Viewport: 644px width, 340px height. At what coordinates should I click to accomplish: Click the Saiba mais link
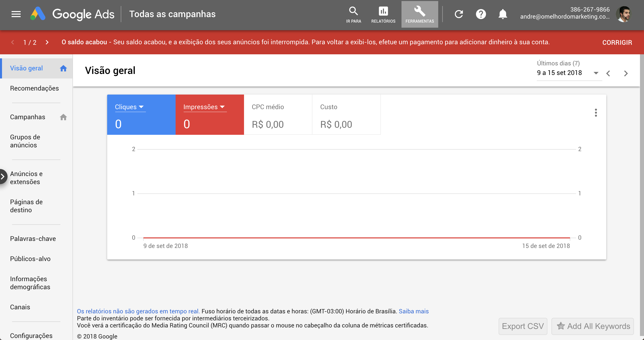point(414,311)
